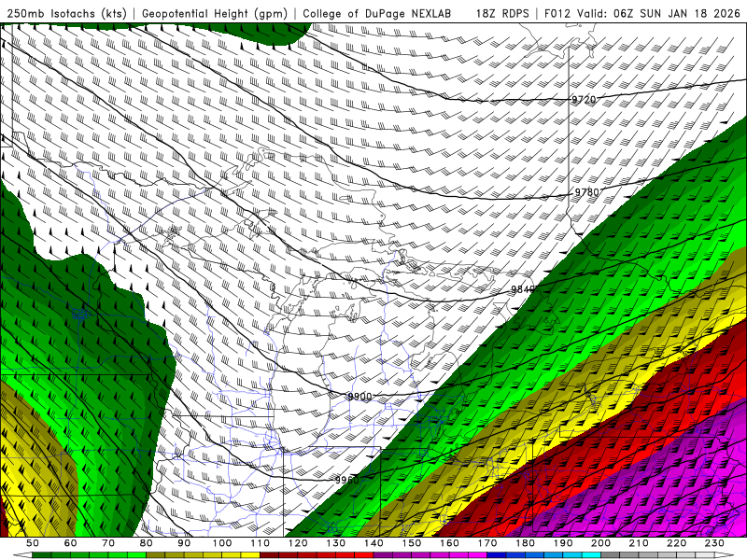Screen dimensions: 747x560
Task: Click the 9900 height contour label
Action: pos(359,396)
